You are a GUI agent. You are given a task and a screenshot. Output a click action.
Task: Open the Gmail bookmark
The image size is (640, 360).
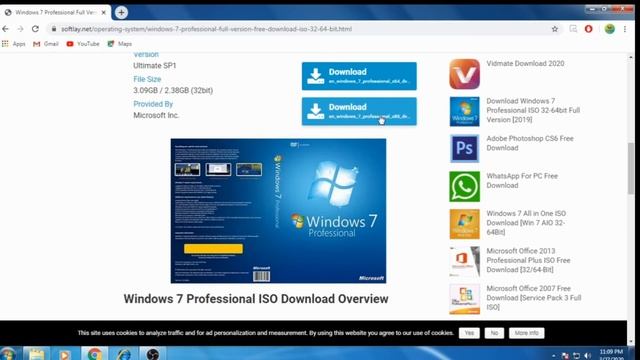pyautogui.click(x=46, y=44)
